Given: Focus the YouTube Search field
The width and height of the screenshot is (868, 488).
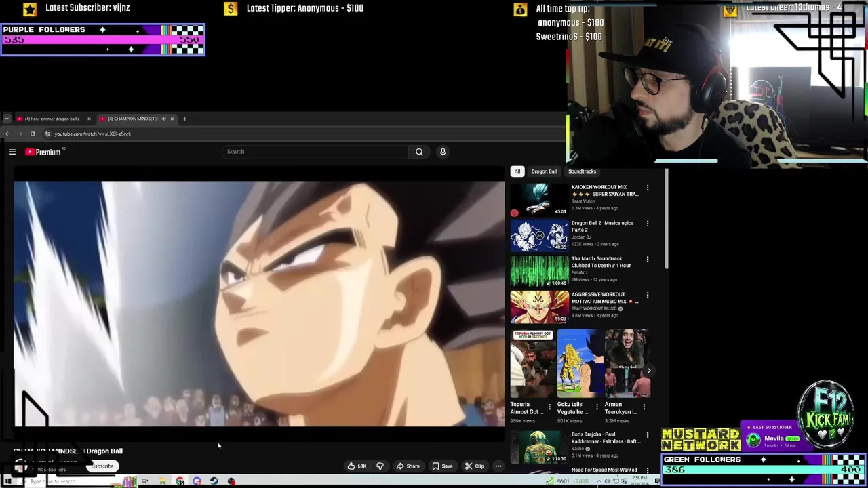Looking at the screenshot, I should point(315,152).
